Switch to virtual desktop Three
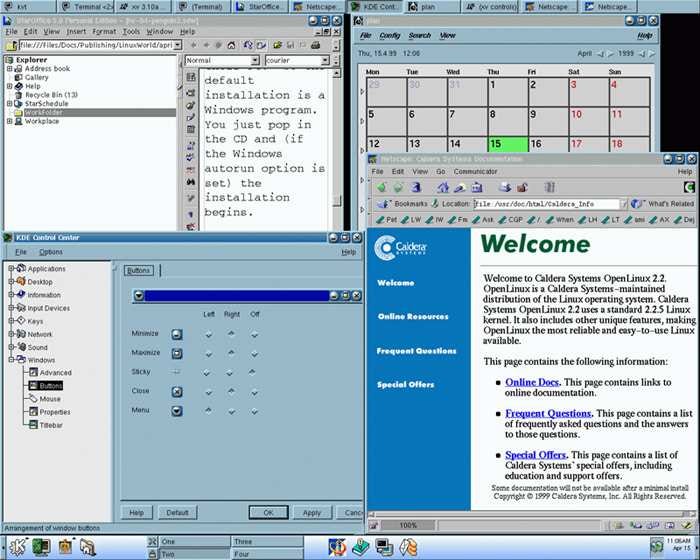Screen dimensions: 700x560 click(267, 541)
